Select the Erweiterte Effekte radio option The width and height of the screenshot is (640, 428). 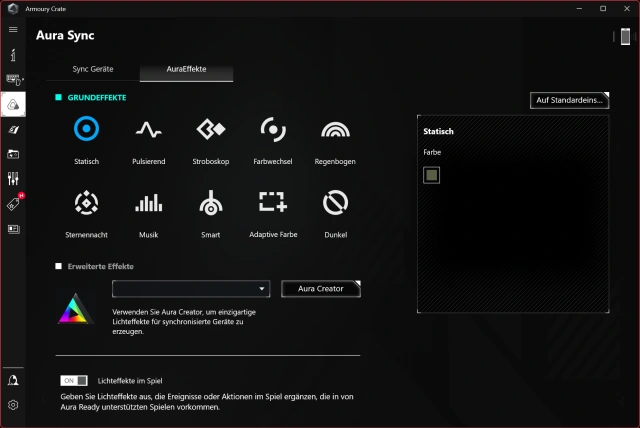click(x=58, y=266)
